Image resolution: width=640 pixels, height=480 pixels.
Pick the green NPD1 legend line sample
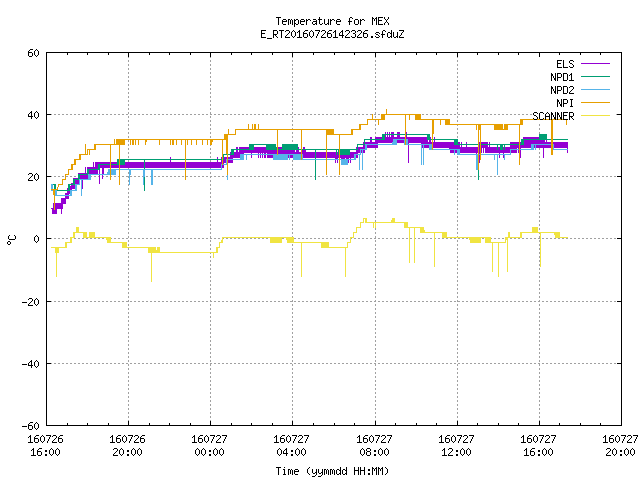click(x=596, y=77)
